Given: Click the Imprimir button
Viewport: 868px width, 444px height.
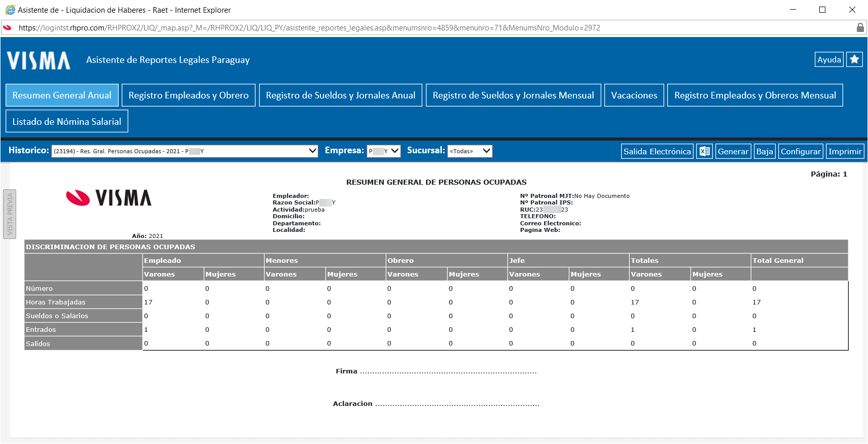Looking at the screenshot, I should (x=845, y=151).
